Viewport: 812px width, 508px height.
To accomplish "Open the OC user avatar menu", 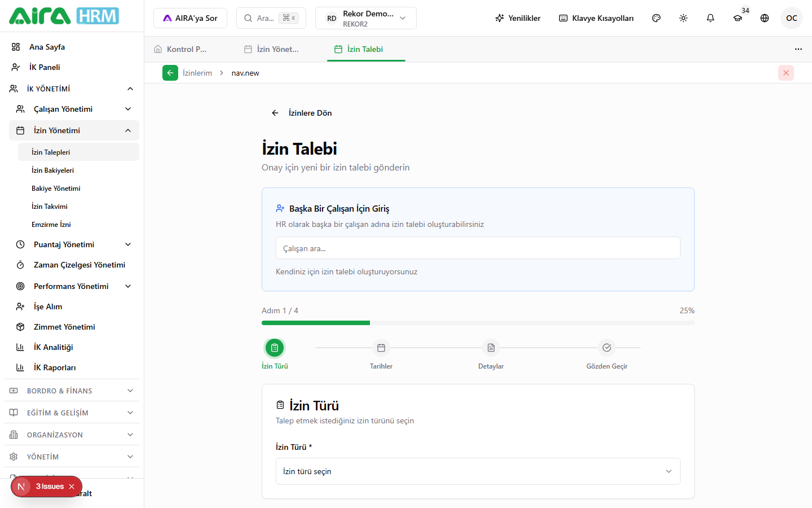I will point(792,18).
